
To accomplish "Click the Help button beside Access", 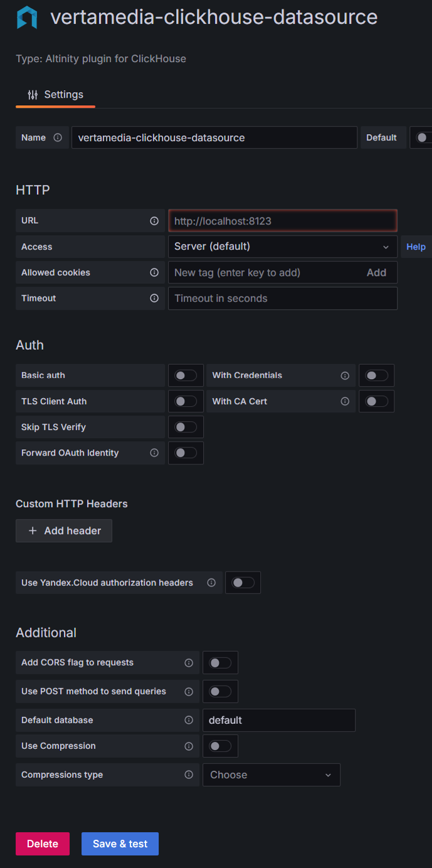I will [x=416, y=246].
